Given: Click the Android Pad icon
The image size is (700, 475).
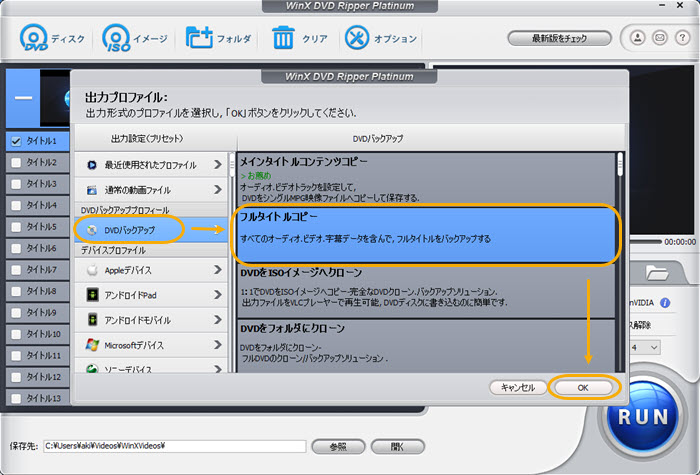Looking at the screenshot, I should (x=92, y=295).
